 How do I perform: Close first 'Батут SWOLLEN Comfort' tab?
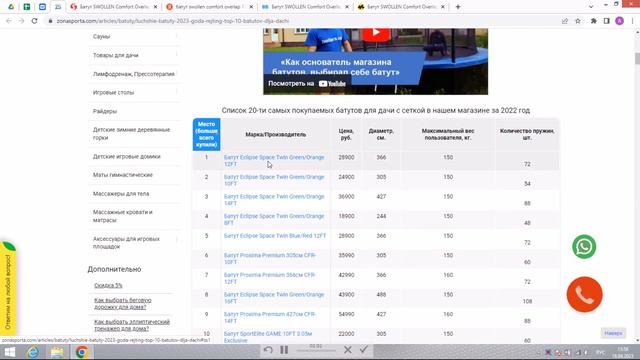pyautogui.click(x=155, y=7)
